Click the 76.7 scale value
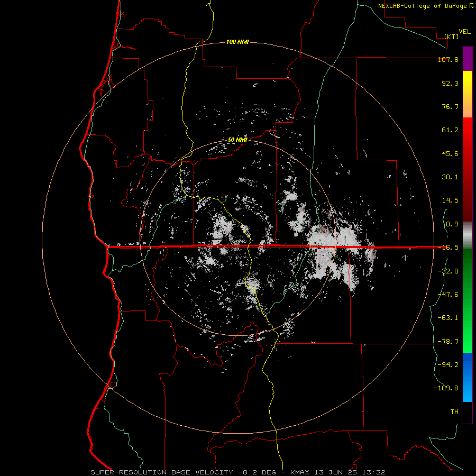The image size is (476, 476). click(x=450, y=106)
